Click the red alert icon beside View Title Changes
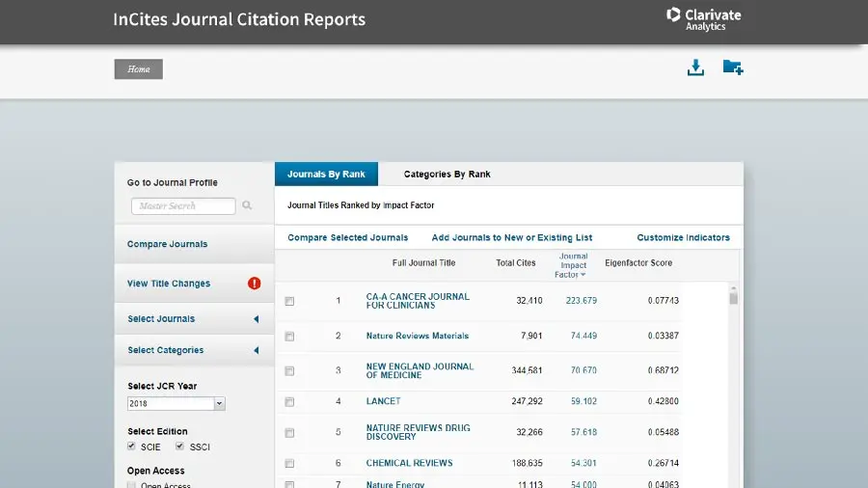 [x=255, y=284]
